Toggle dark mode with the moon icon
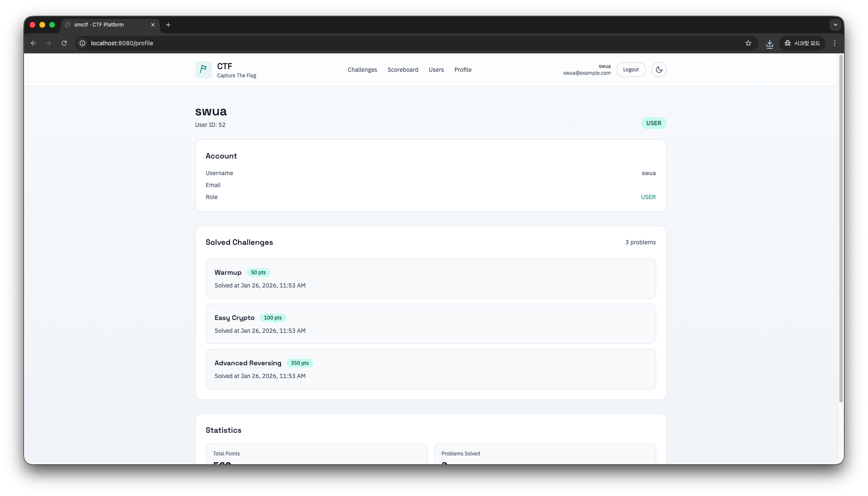 659,70
